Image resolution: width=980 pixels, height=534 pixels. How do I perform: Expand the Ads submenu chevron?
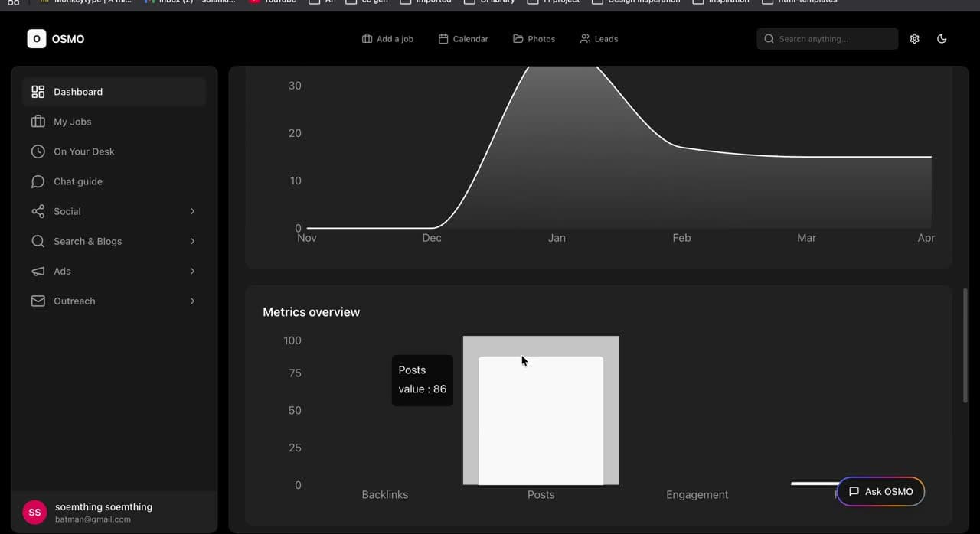click(x=192, y=271)
